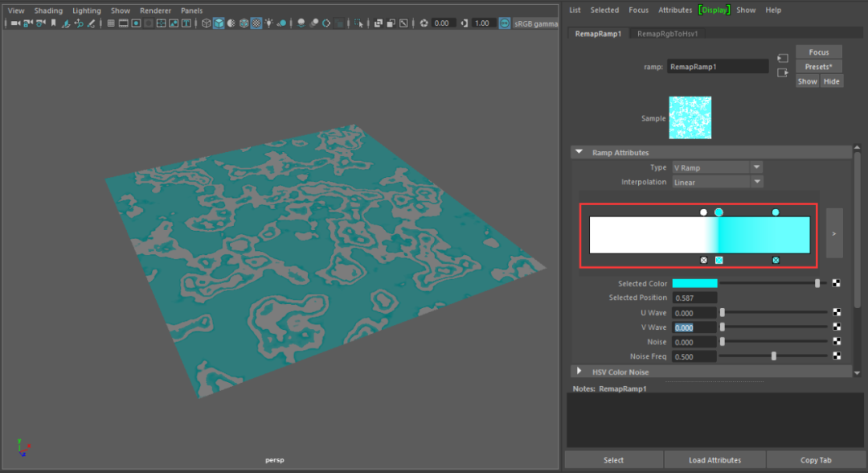Open the Interpolation dropdown showing Linear
The height and width of the screenshot is (473, 868).
tap(718, 183)
